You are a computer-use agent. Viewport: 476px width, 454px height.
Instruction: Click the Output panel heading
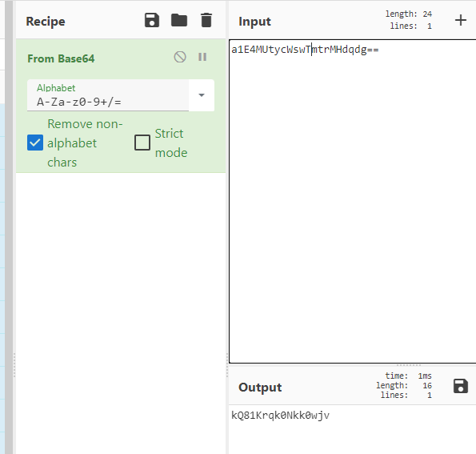click(260, 388)
